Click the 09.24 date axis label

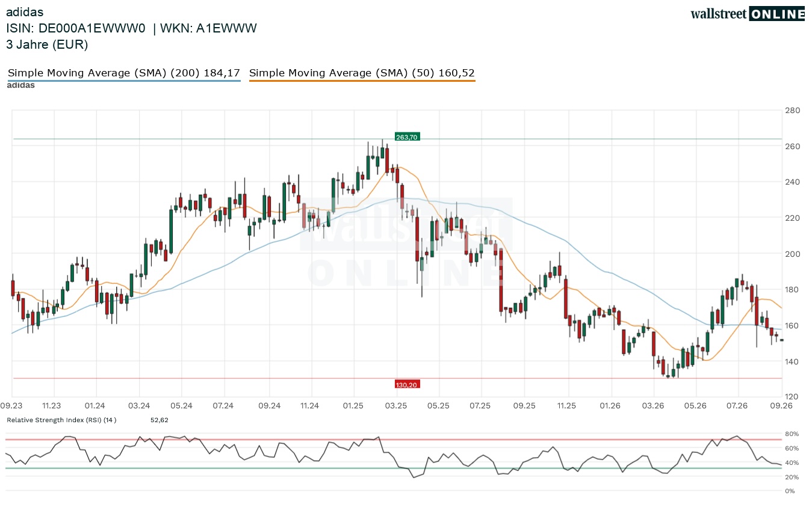tap(269, 406)
